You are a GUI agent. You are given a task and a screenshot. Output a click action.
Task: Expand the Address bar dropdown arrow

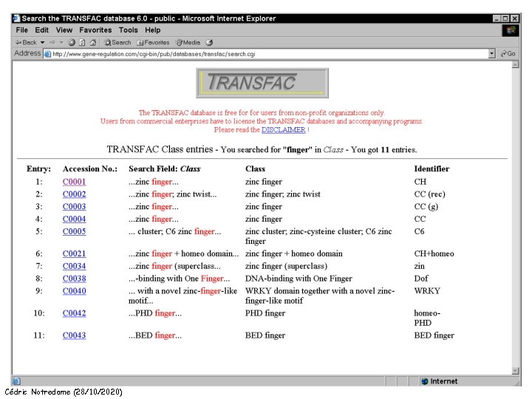coord(491,54)
